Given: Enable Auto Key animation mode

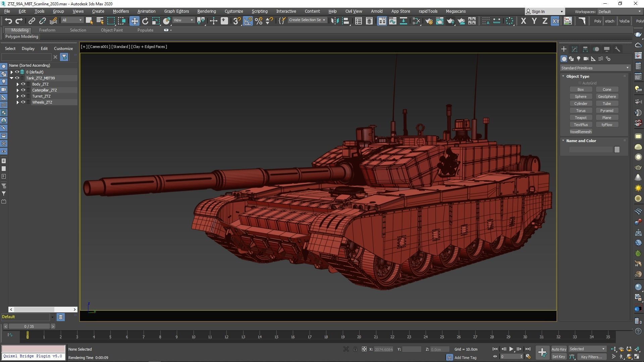Looking at the screenshot, I should click(558, 349).
